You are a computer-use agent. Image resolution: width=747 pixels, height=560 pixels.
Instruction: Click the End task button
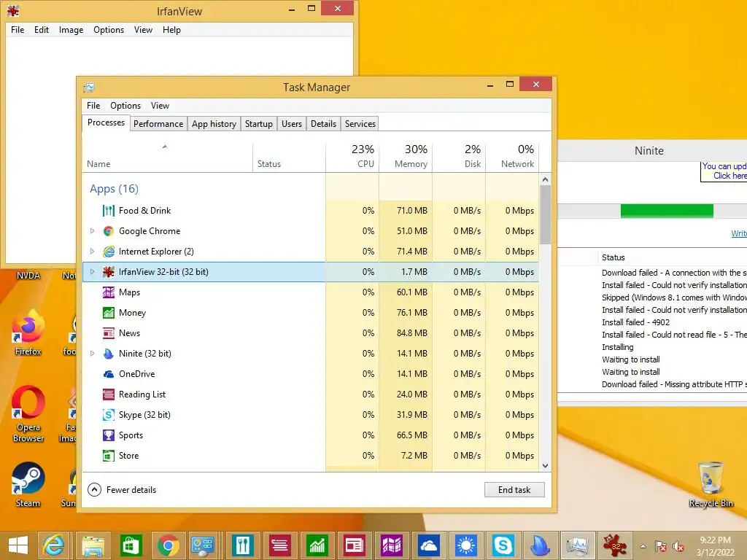pos(514,489)
